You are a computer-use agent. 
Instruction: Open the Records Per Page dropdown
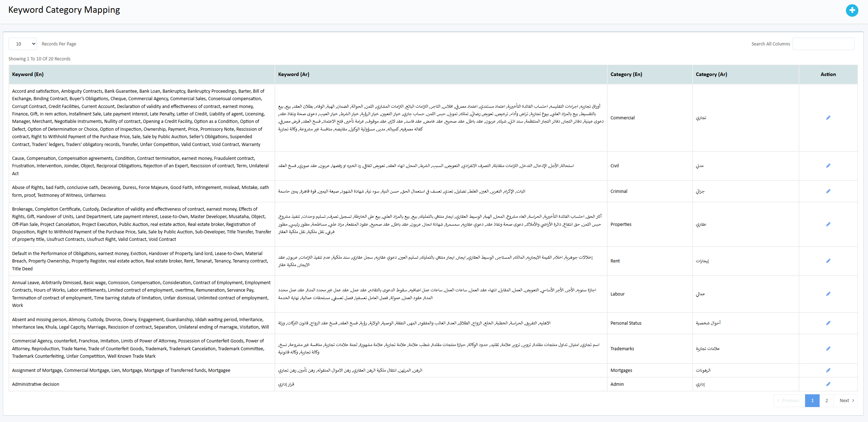pyautogui.click(x=23, y=44)
